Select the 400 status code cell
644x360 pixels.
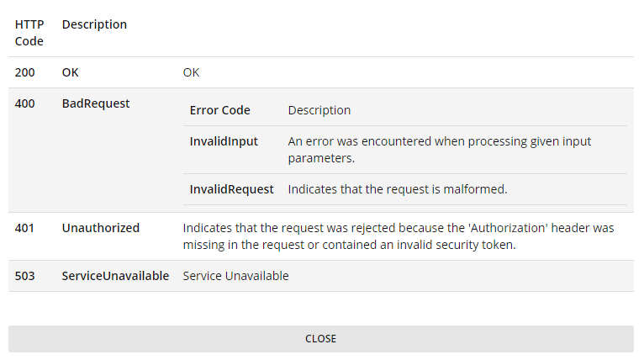(25, 103)
